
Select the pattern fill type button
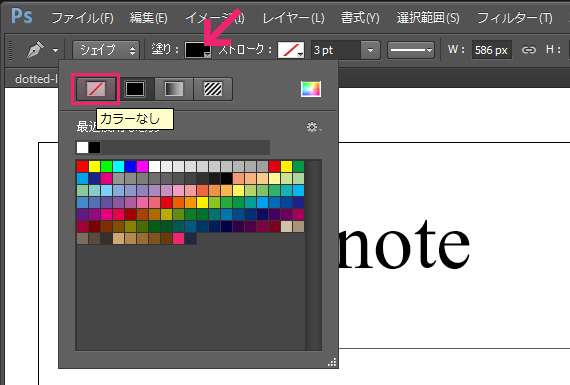click(213, 89)
